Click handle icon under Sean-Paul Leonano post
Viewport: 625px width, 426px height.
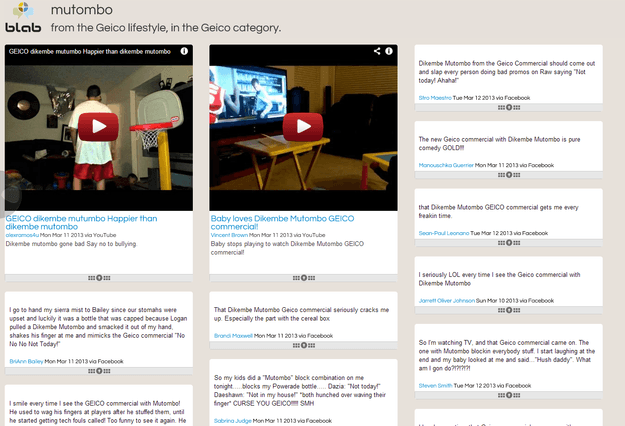509,243
